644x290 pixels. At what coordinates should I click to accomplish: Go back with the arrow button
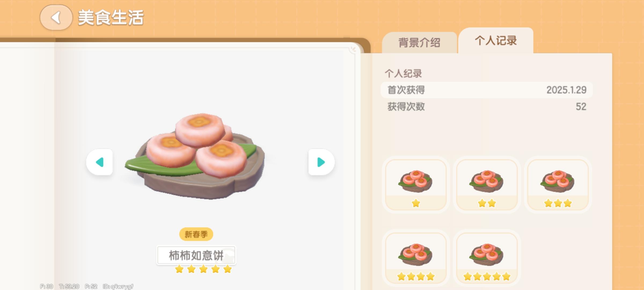pos(56,17)
